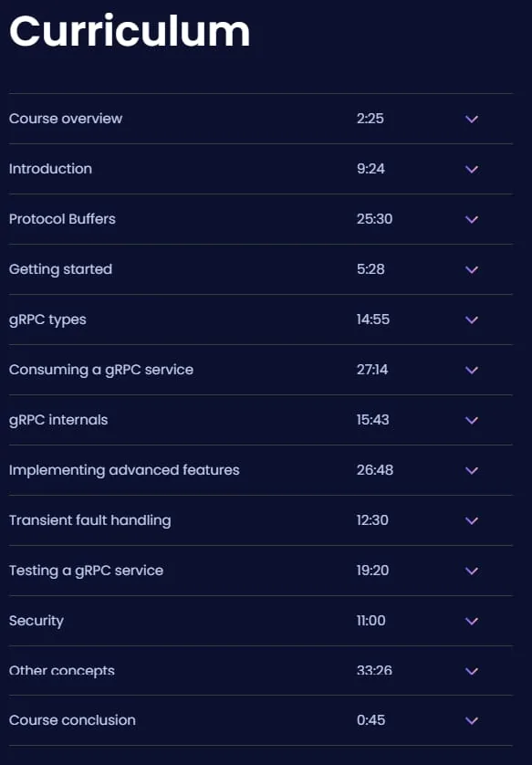Select the Implementing advanced features title
The width and height of the screenshot is (532, 765).
(124, 470)
